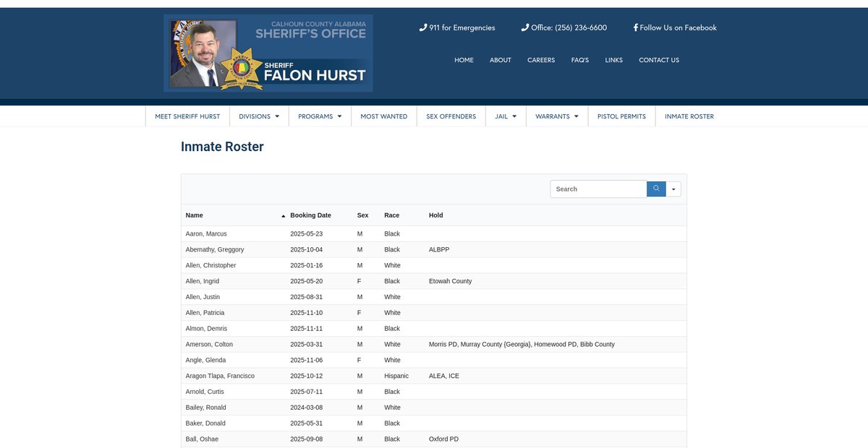Click the ALEA, ICE hold entry
Screen dimensions: 868x448
(444, 376)
